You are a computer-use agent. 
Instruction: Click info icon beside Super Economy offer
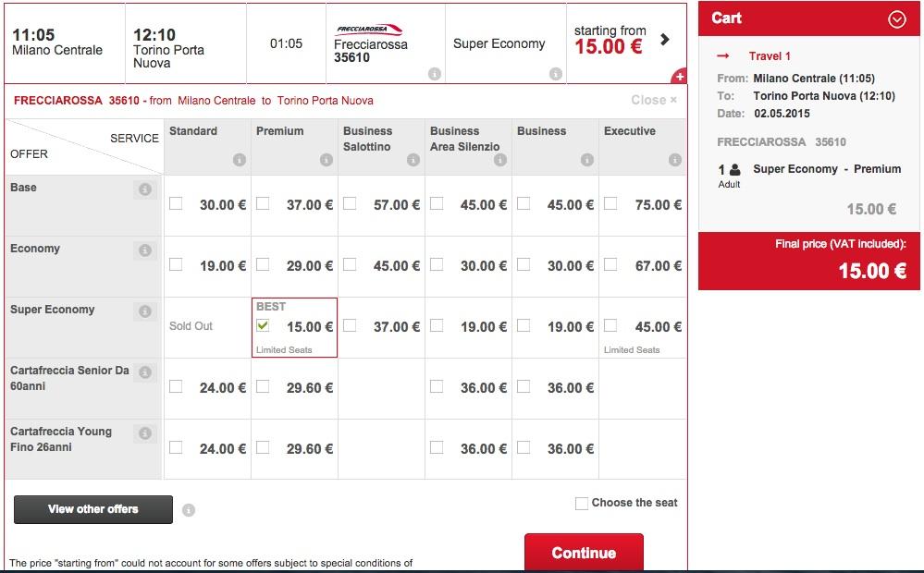click(x=144, y=311)
